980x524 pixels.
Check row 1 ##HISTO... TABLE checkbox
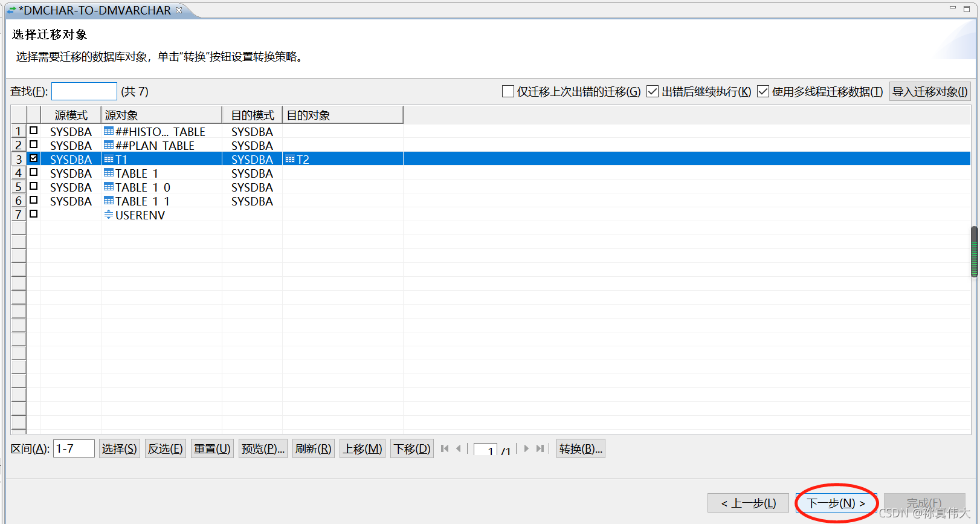click(34, 131)
